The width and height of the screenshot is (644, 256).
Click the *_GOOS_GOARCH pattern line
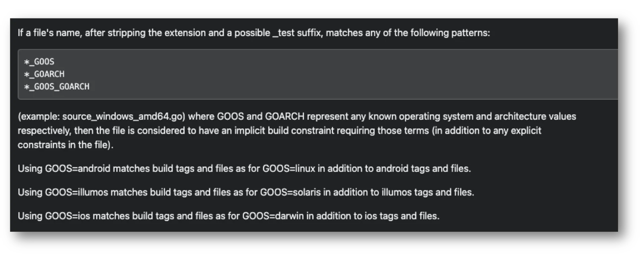pos(57,87)
